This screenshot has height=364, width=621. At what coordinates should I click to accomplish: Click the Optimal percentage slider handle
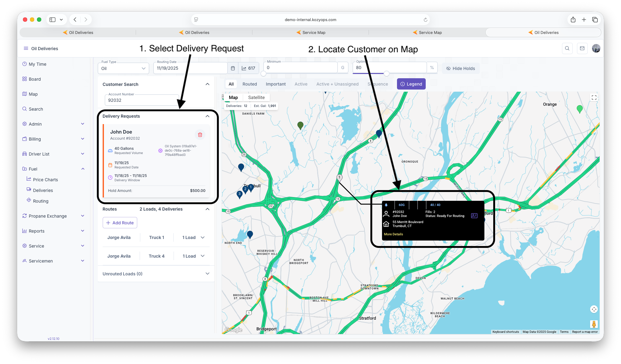pyautogui.click(x=387, y=74)
